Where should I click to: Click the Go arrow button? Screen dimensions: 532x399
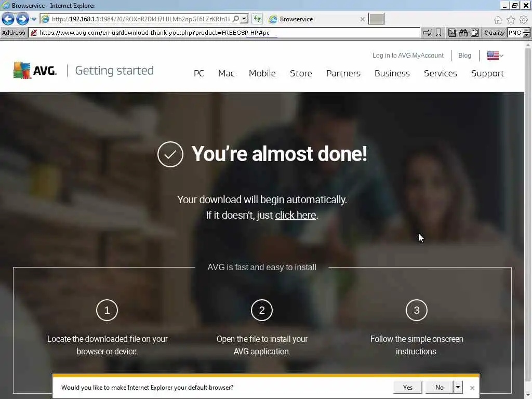(427, 33)
